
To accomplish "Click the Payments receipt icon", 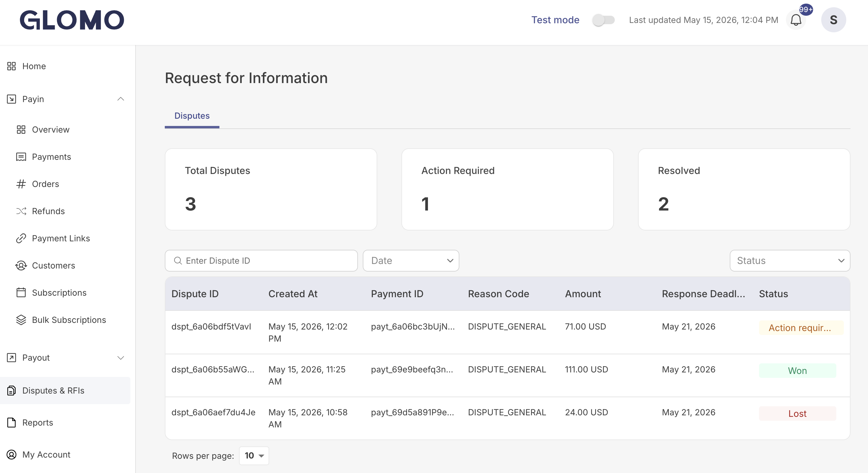I will coord(21,157).
